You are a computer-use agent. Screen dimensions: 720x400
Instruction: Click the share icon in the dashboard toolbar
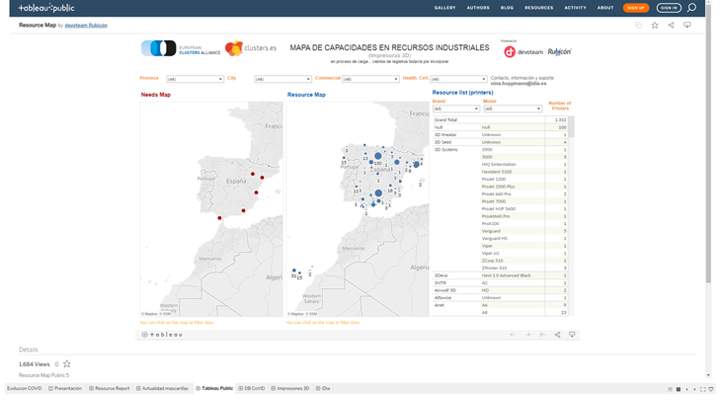point(557,334)
